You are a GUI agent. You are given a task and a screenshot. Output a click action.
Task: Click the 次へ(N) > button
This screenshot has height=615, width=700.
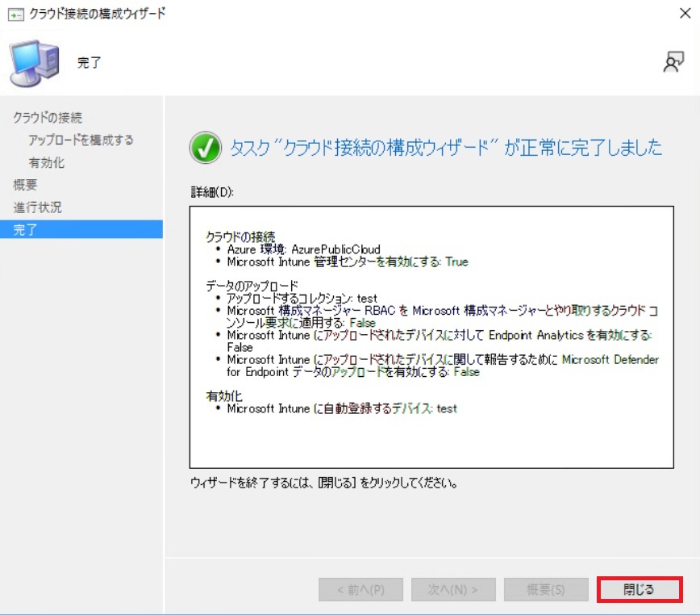pyautogui.click(x=453, y=590)
